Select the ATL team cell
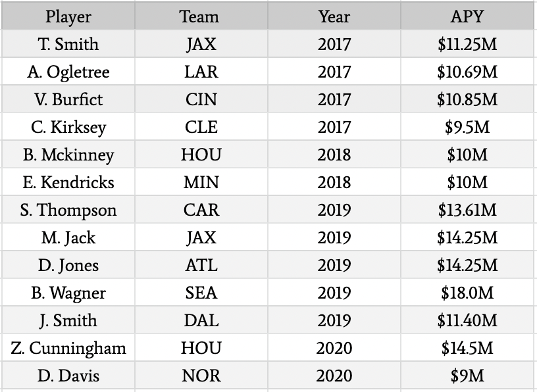 point(201,265)
